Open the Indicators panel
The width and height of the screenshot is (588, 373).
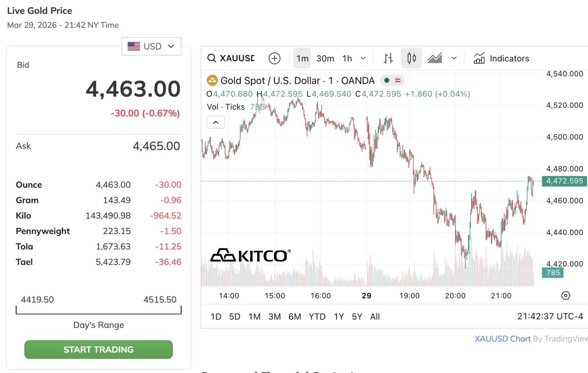(502, 58)
